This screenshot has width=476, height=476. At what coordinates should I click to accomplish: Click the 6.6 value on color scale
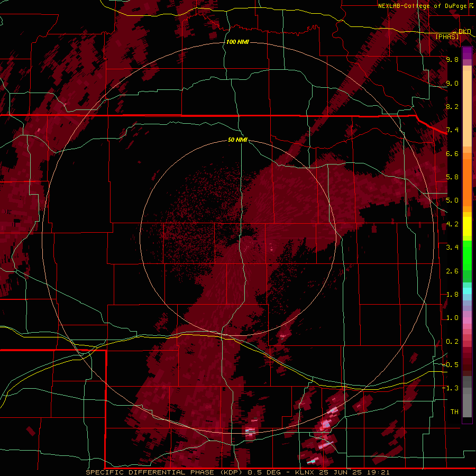point(452,153)
